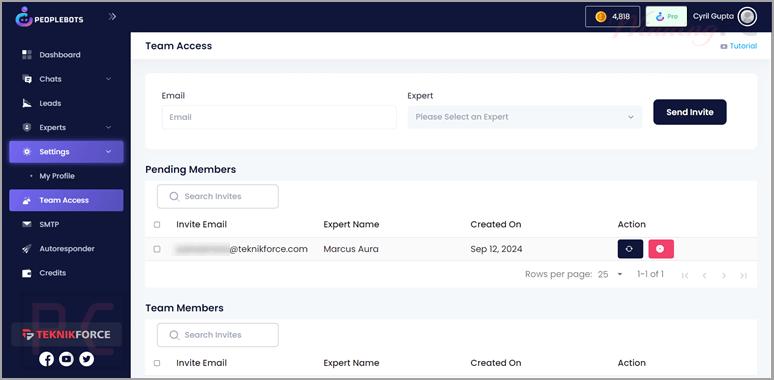
Task: Go to next page of pending members
Action: click(724, 275)
